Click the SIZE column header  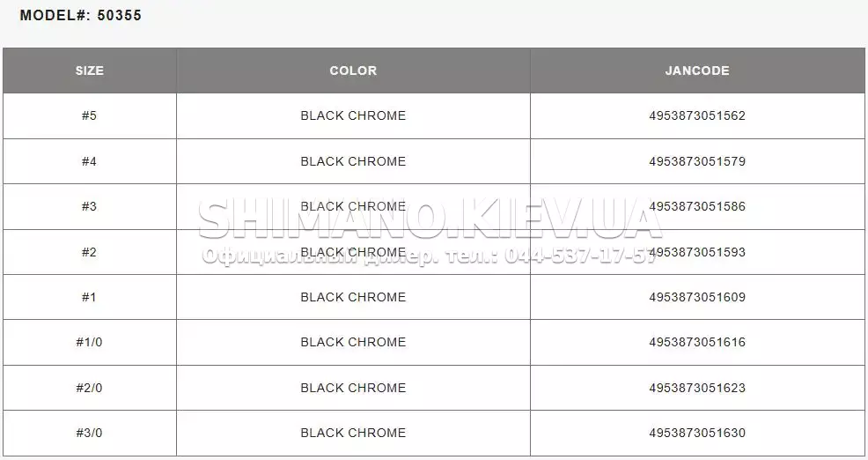[x=90, y=70]
